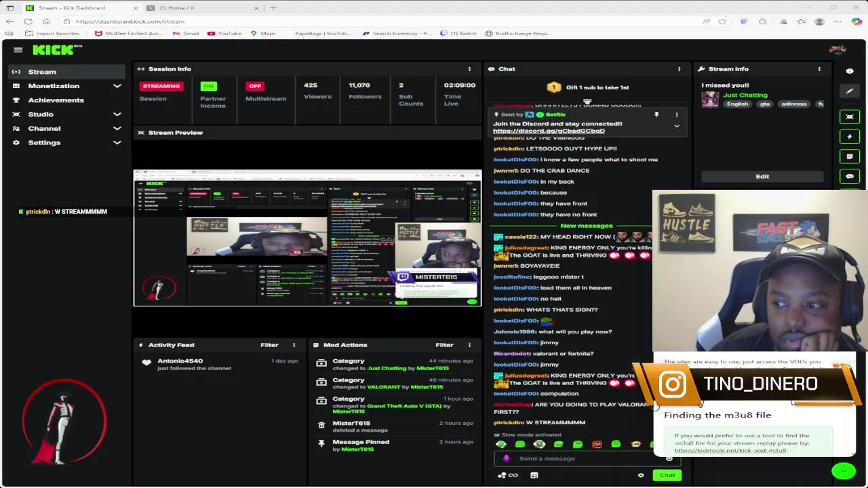Click the pencil edit icon in right sidebar
This screenshot has height=488, width=868.
coord(850,91)
